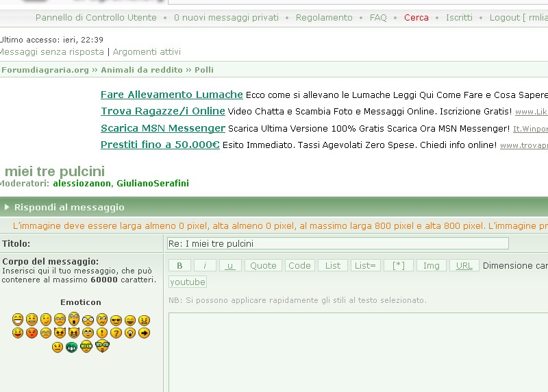Insert the question mark emoticon
Image resolution: width=548 pixels, height=392 pixels.
116,333
